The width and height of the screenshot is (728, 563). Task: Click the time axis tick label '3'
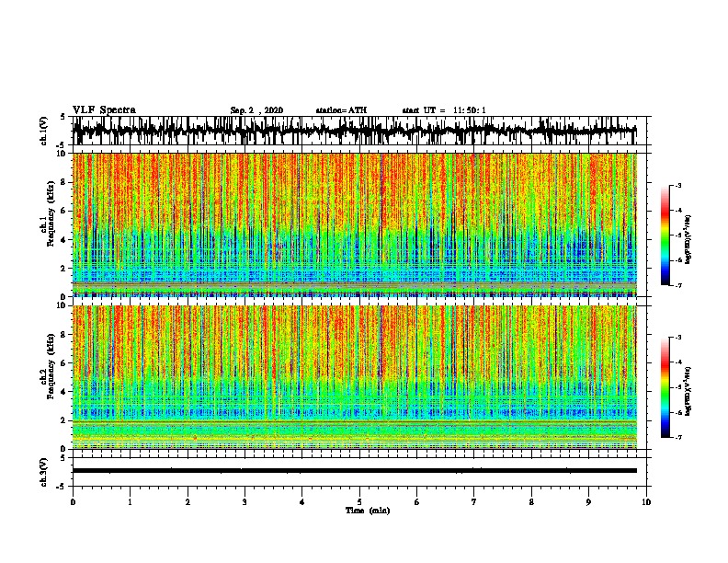click(x=245, y=502)
